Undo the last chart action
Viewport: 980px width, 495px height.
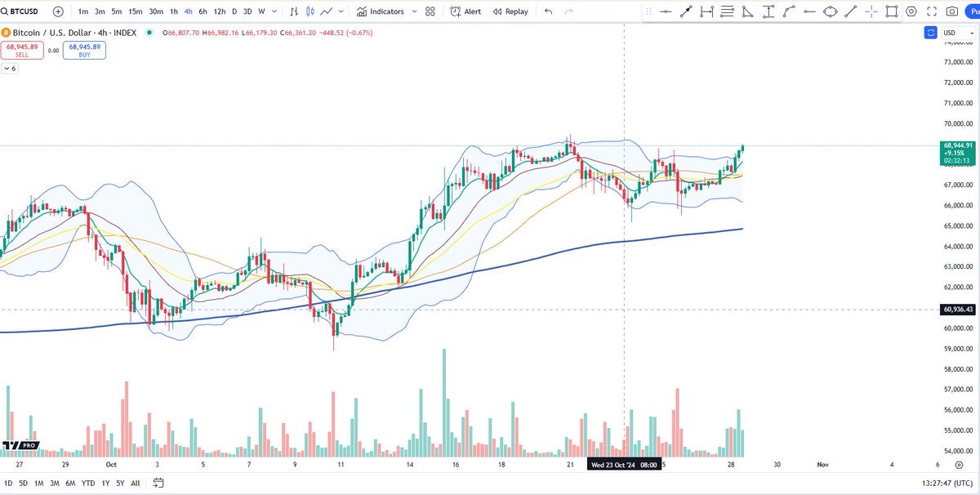tap(549, 12)
